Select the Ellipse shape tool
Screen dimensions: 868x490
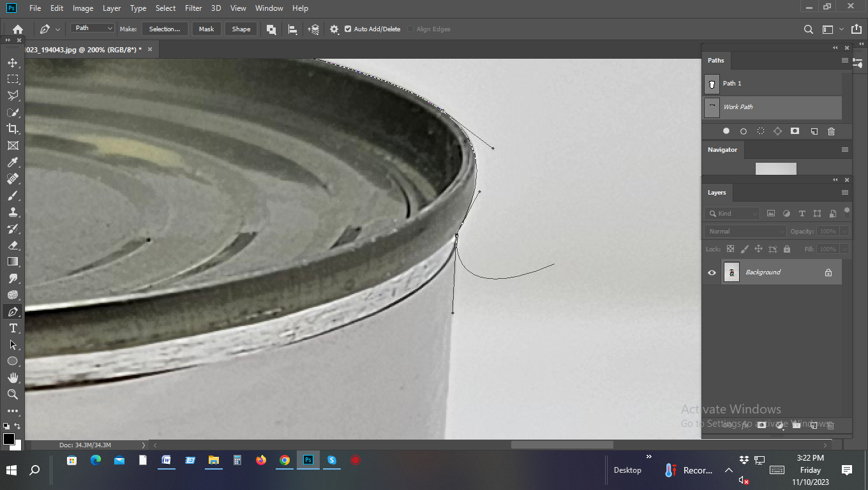tap(12, 361)
